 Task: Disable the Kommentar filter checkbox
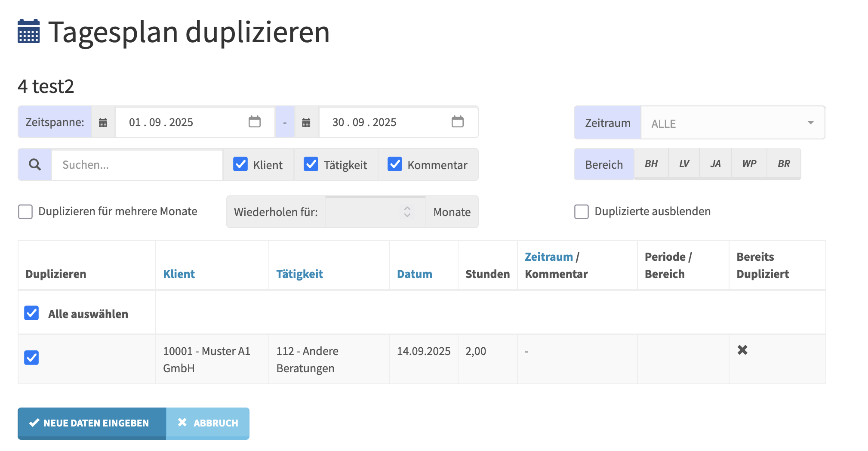pyautogui.click(x=394, y=164)
